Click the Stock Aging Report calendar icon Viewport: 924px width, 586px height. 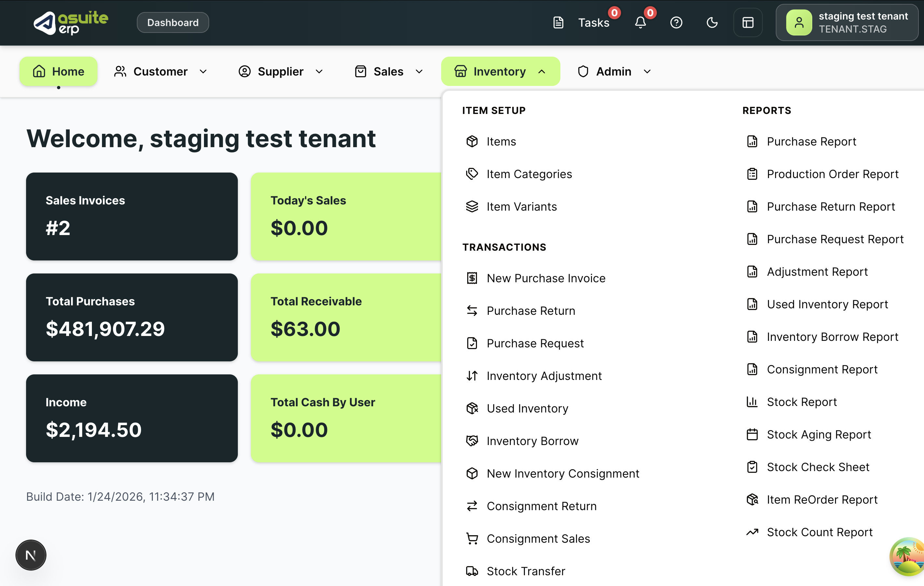(752, 435)
